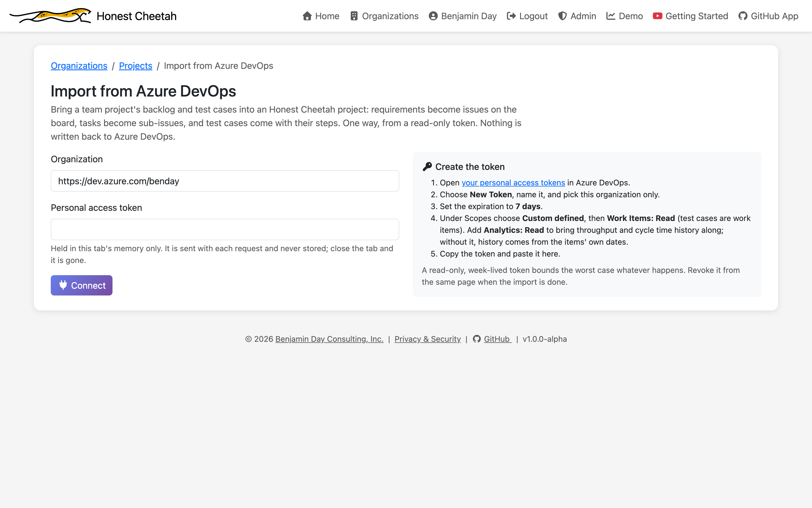Click the plug icon in the Connect button

tap(63, 285)
